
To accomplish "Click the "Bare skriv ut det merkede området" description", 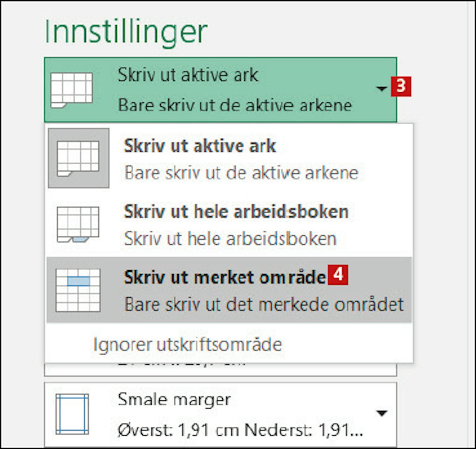I will pyautogui.click(x=264, y=305).
